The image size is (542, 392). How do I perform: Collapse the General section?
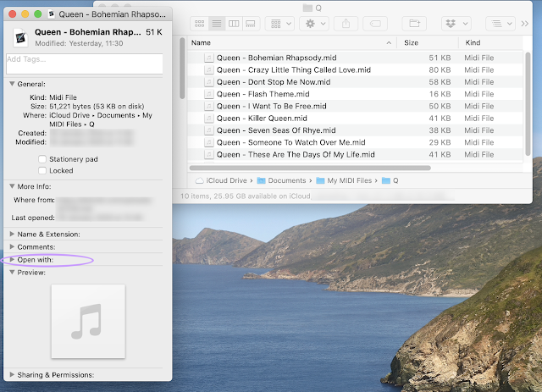click(x=12, y=84)
